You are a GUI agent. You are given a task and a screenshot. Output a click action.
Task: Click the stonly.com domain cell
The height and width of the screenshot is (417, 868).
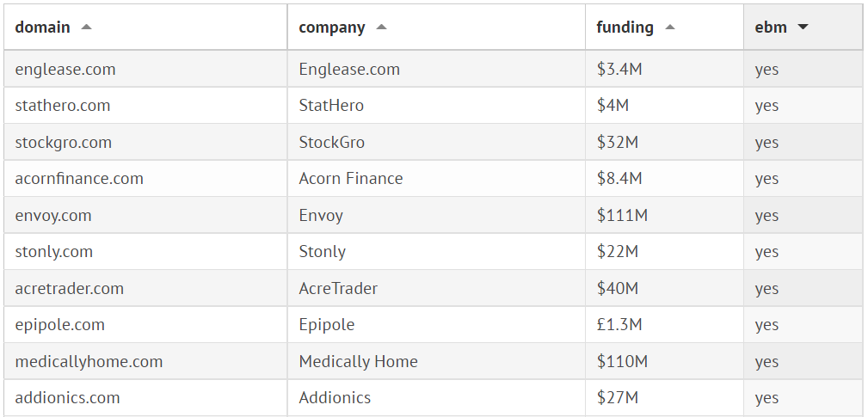pos(54,252)
